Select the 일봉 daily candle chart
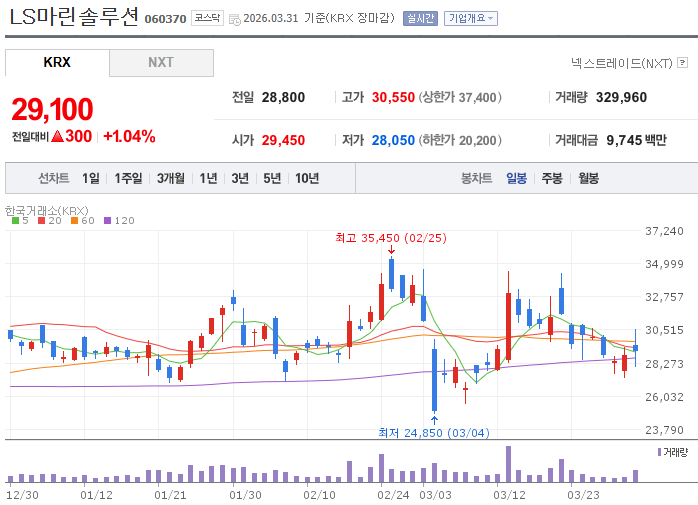The height and width of the screenshot is (505, 698). tap(516, 179)
